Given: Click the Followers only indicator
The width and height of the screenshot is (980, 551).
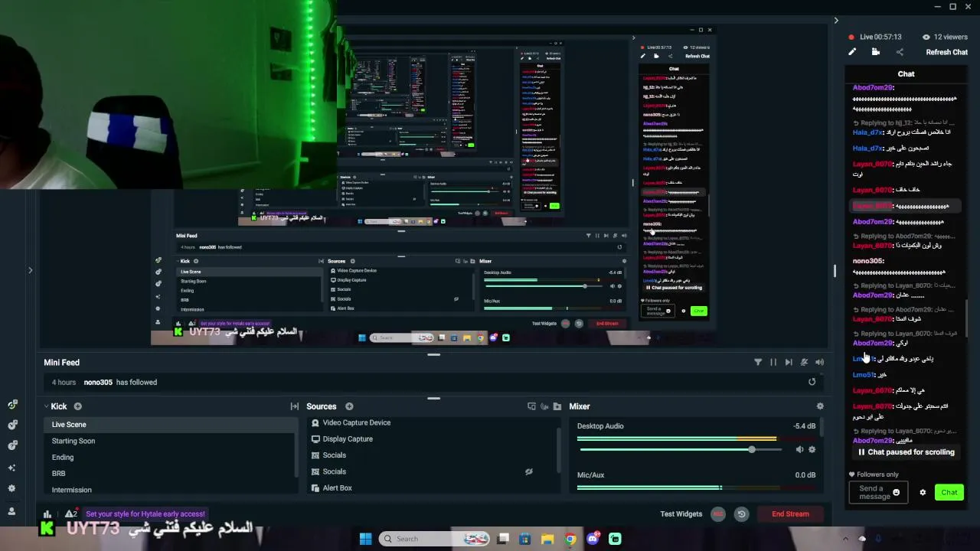Looking at the screenshot, I should (873, 474).
